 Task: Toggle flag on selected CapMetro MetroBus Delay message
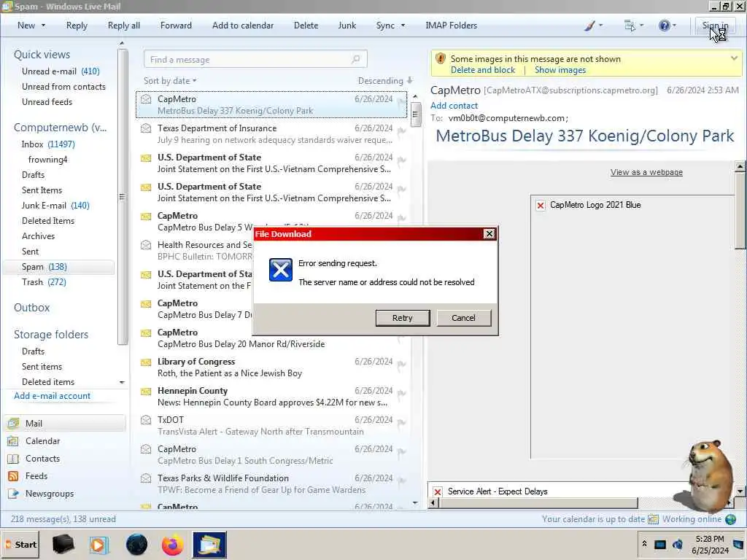(402, 102)
